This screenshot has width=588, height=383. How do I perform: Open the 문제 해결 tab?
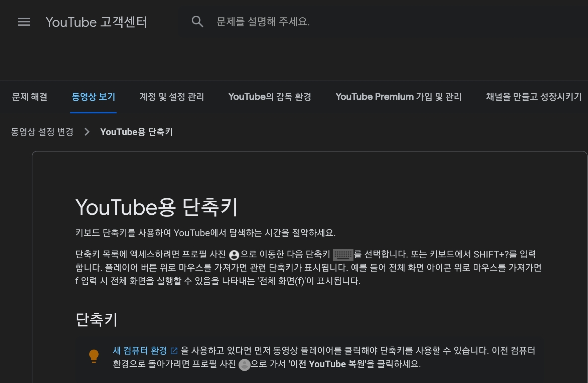[30, 97]
